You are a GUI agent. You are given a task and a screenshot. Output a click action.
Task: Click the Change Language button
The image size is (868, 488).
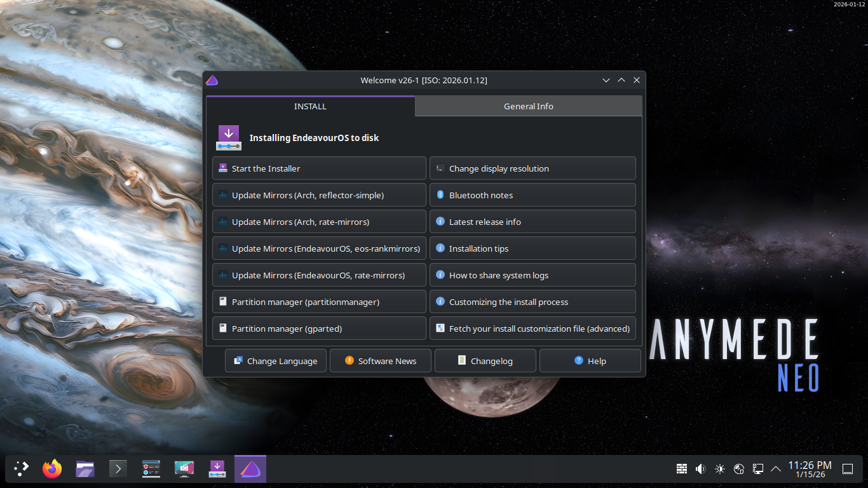pos(276,361)
